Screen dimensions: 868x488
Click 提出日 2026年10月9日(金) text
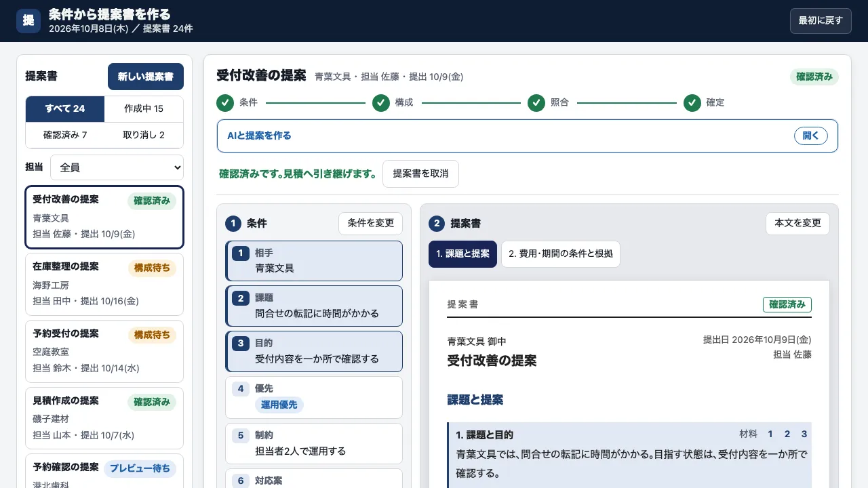tap(757, 340)
